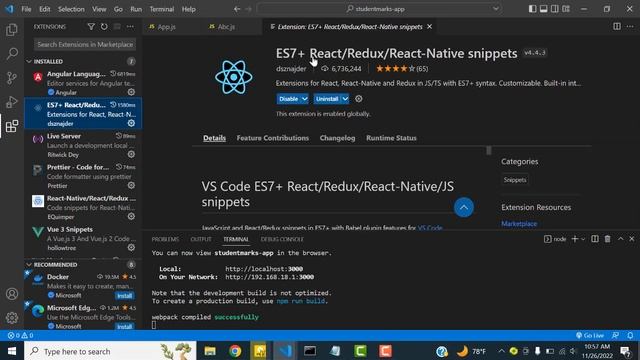Toggle the bottom panel layout
Image resolution: width=640 pixels, height=360 pixels.
click(544, 9)
